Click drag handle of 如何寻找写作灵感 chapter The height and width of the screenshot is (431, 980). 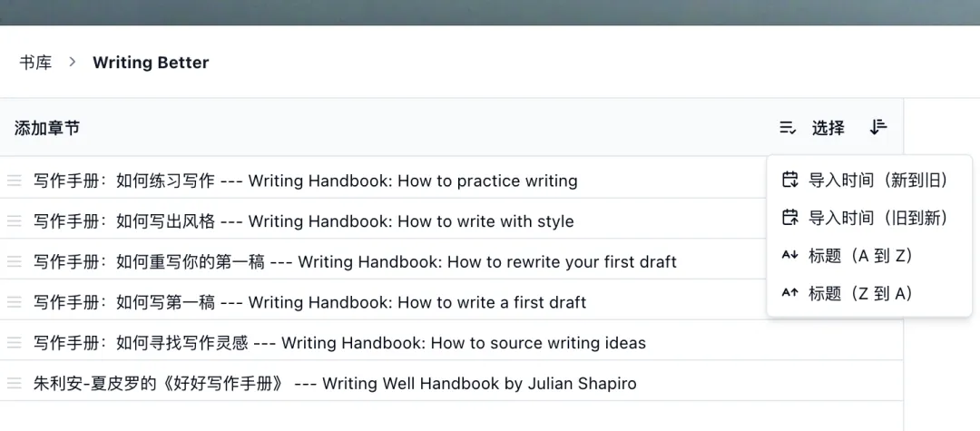[15, 343]
